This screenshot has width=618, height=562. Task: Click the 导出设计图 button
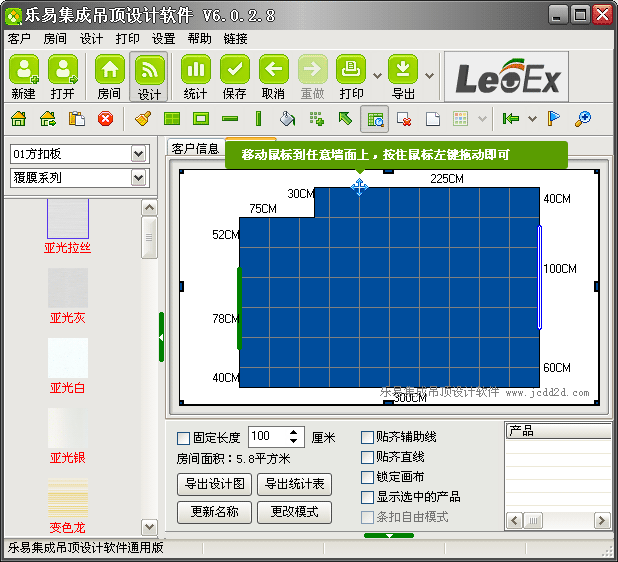[214, 484]
